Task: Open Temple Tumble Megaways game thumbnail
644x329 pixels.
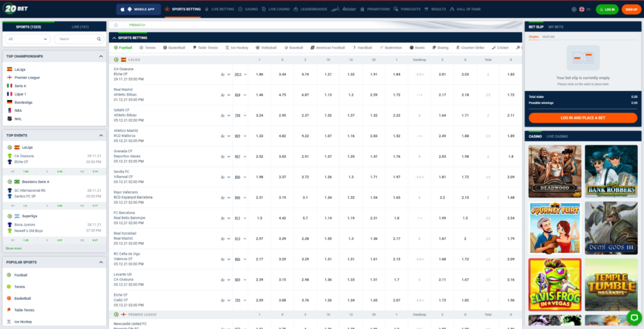Action: point(611,284)
